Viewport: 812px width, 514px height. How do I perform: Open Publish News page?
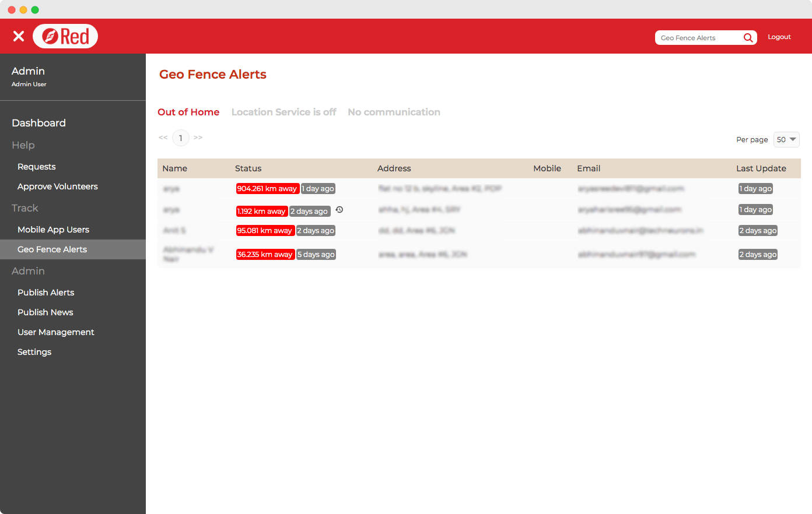(x=45, y=312)
